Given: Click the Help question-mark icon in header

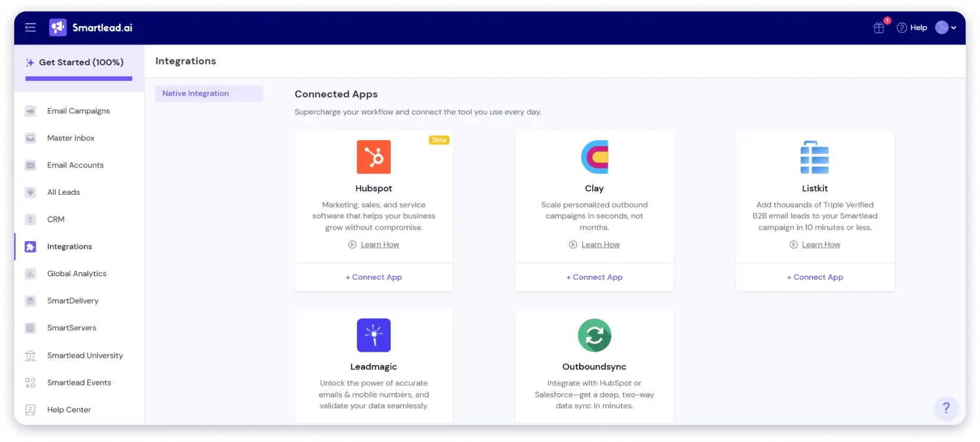Looking at the screenshot, I should point(902,27).
